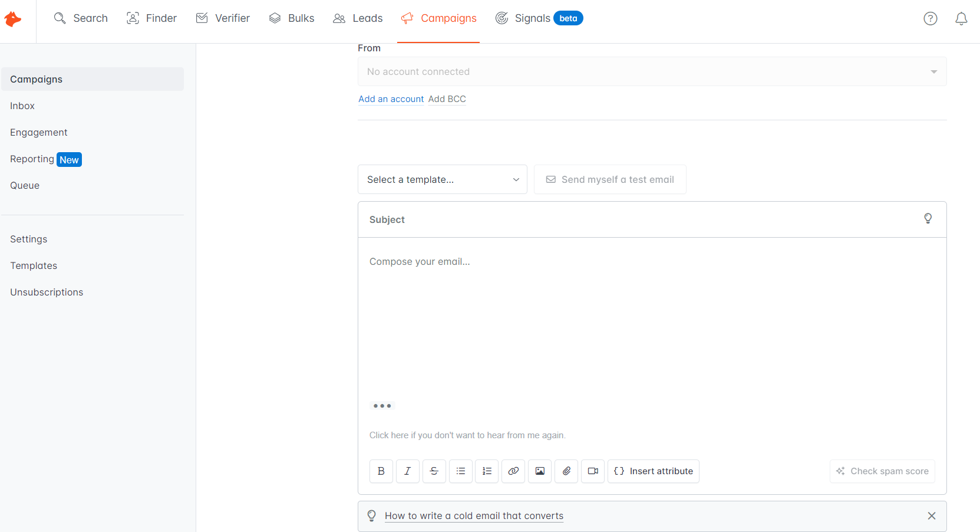Open Insert attribute menu
This screenshot has height=532, width=980.
(x=654, y=471)
